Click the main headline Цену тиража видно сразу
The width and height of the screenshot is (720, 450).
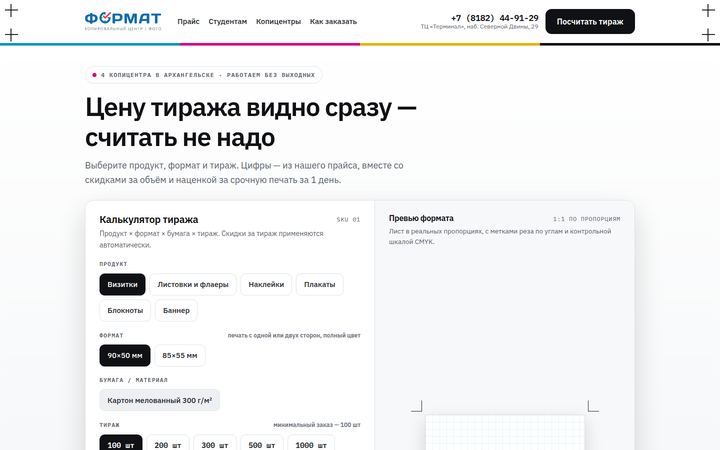pyautogui.click(x=251, y=122)
